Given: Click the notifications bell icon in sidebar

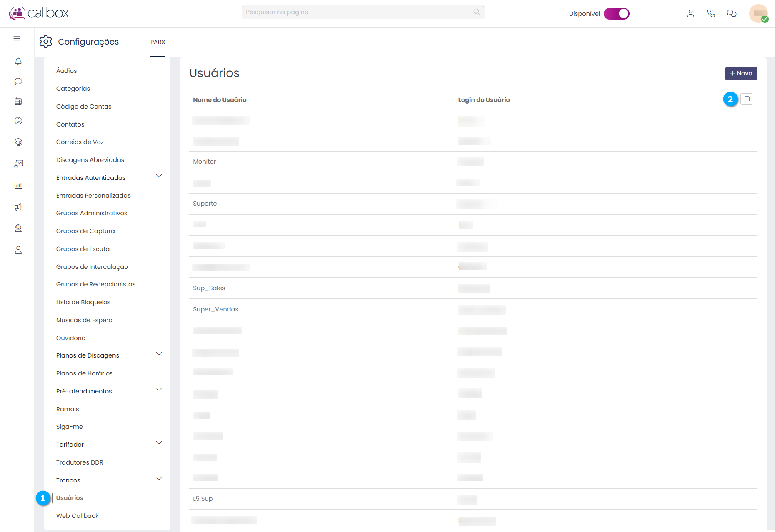Looking at the screenshot, I should [x=18, y=62].
